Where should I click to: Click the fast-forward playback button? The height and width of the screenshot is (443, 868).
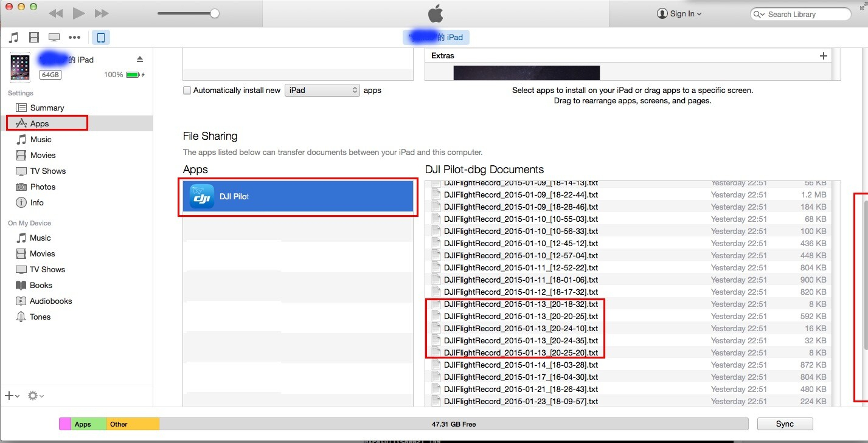[102, 13]
